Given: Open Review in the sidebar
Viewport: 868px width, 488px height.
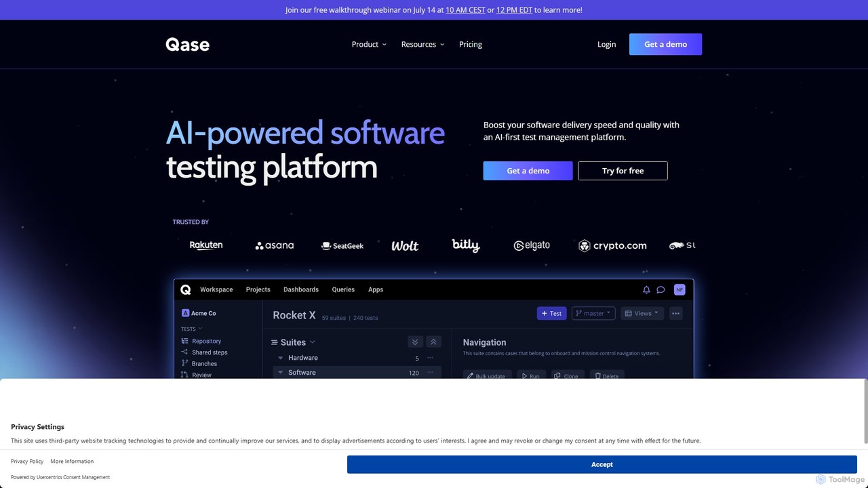Looking at the screenshot, I should coord(197,375).
